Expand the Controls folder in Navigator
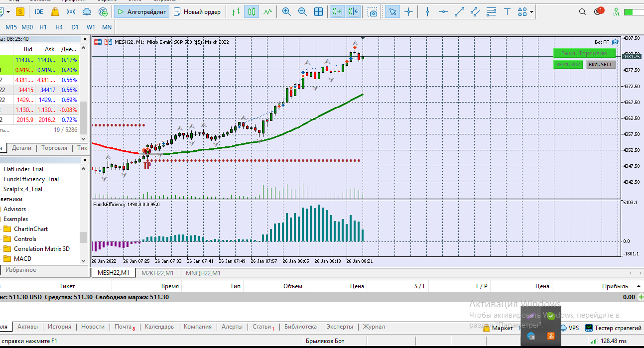The width and height of the screenshot is (644, 348). [x=25, y=239]
